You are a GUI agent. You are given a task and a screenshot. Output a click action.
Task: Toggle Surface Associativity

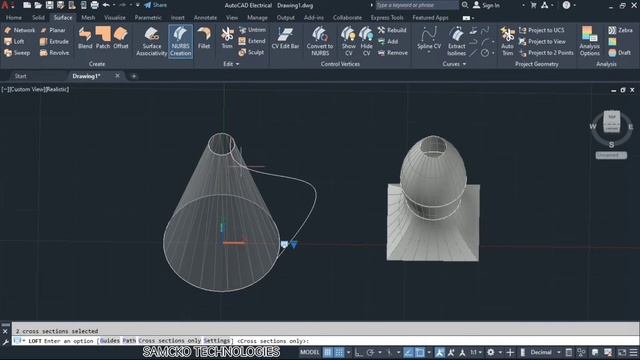151,41
